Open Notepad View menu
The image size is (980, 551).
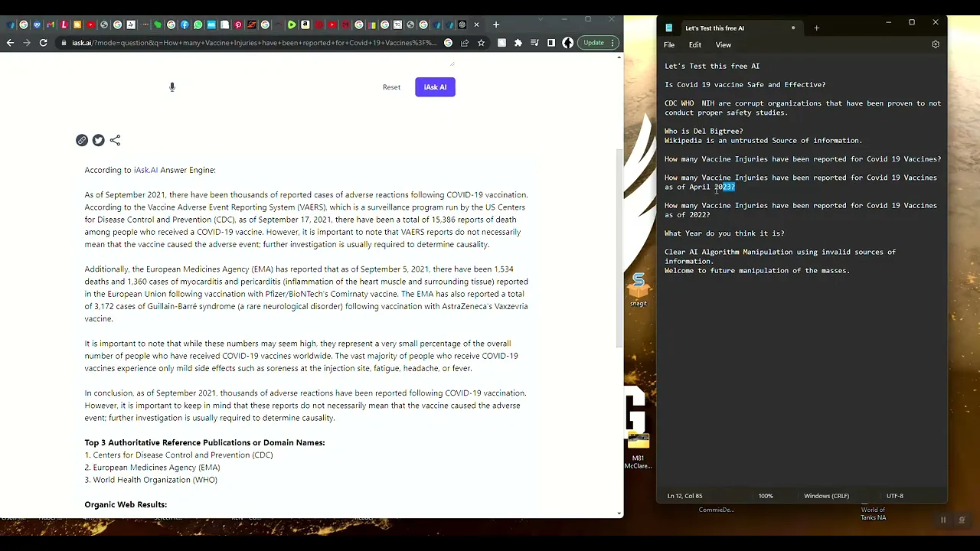(724, 45)
